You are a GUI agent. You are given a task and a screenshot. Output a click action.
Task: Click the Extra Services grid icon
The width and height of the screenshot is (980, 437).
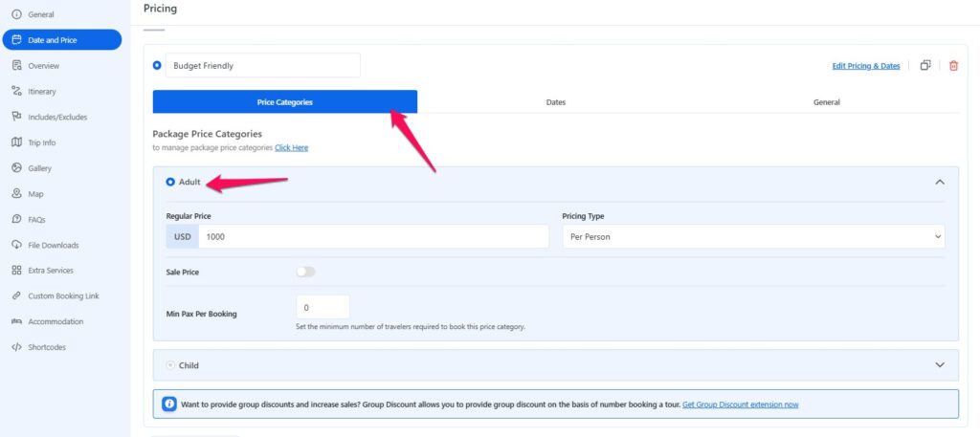(16, 271)
